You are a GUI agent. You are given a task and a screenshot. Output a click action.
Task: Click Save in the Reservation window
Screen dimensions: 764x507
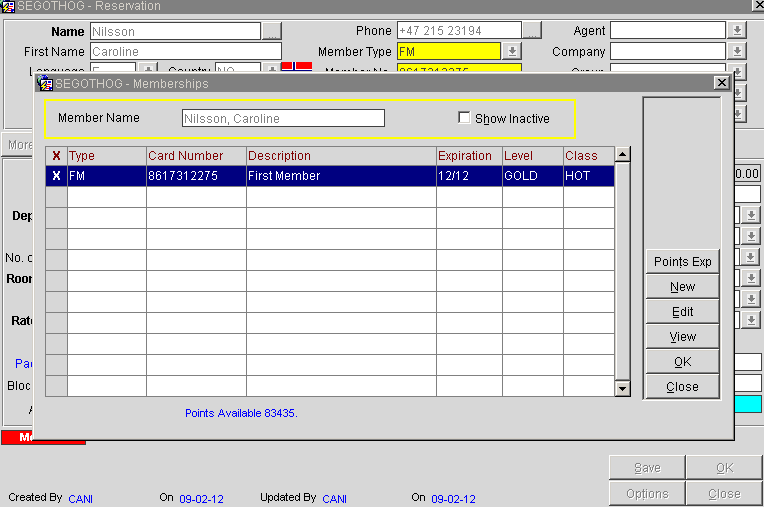click(647, 468)
